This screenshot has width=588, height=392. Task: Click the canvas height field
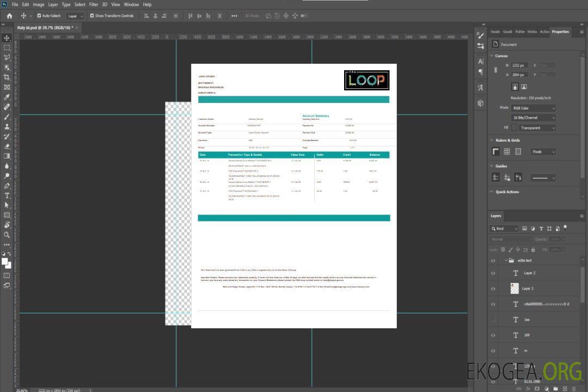519,75
